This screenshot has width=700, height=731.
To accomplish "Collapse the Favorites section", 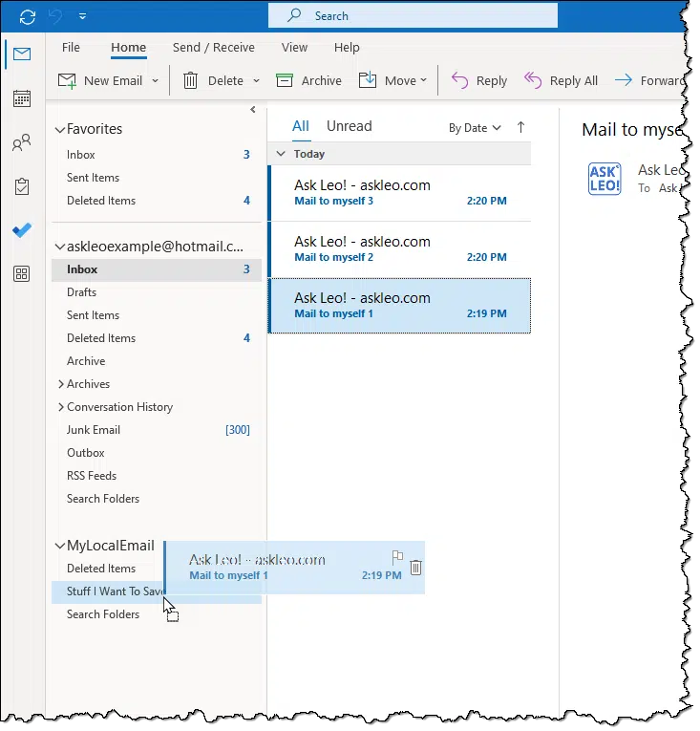I will click(x=59, y=130).
